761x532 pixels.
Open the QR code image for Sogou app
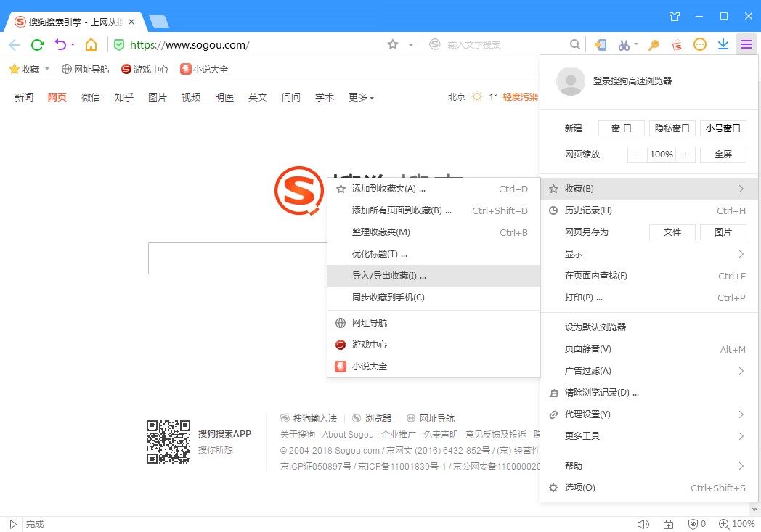click(x=168, y=442)
